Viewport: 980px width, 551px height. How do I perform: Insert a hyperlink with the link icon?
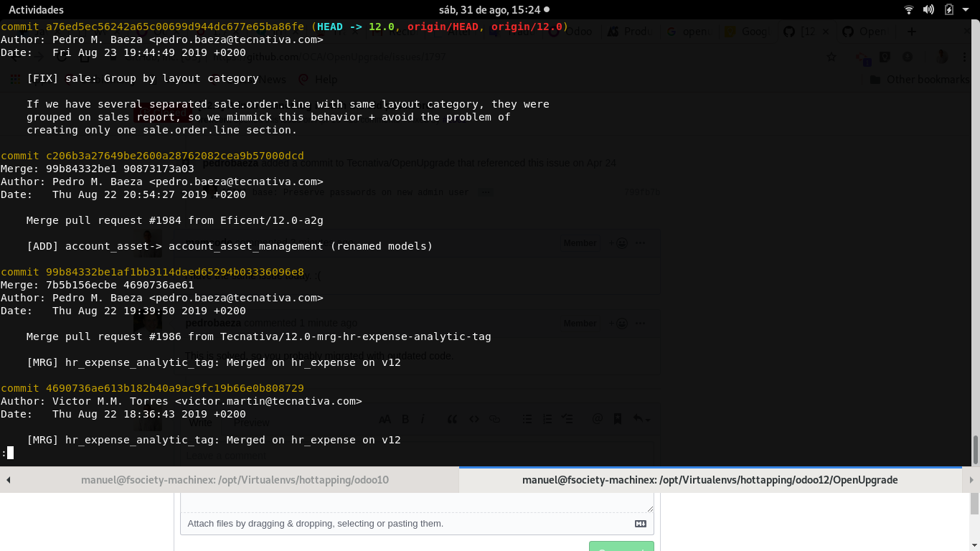[495, 419]
